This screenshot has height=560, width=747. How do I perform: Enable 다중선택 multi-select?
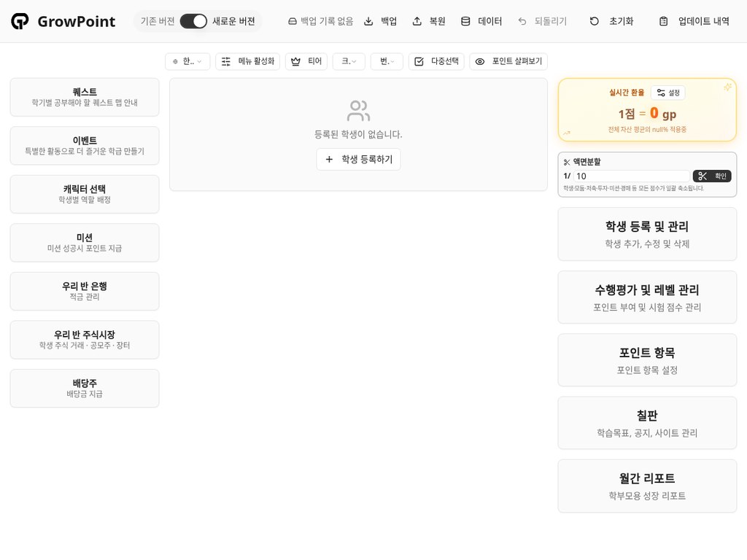pyautogui.click(x=436, y=61)
